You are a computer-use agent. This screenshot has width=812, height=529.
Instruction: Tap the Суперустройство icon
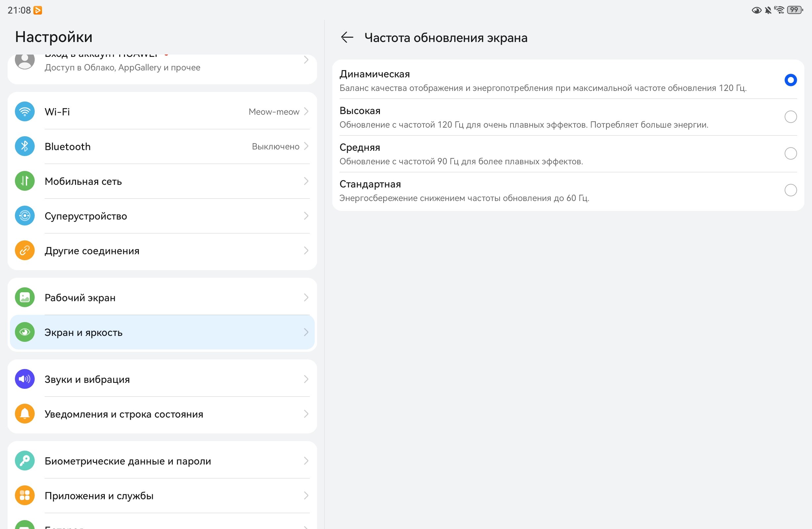pyautogui.click(x=24, y=216)
